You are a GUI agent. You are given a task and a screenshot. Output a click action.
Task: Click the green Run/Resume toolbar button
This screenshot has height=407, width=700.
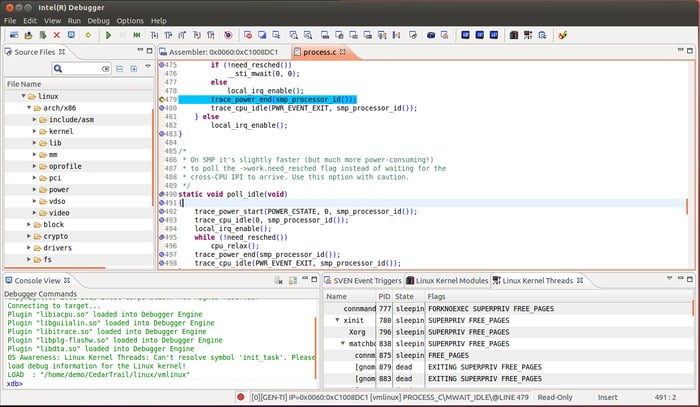tap(108, 35)
